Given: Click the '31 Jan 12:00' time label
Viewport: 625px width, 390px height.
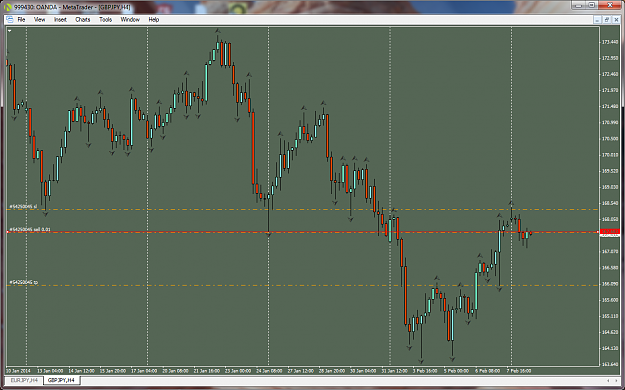Looking at the screenshot, I should coord(394,371).
